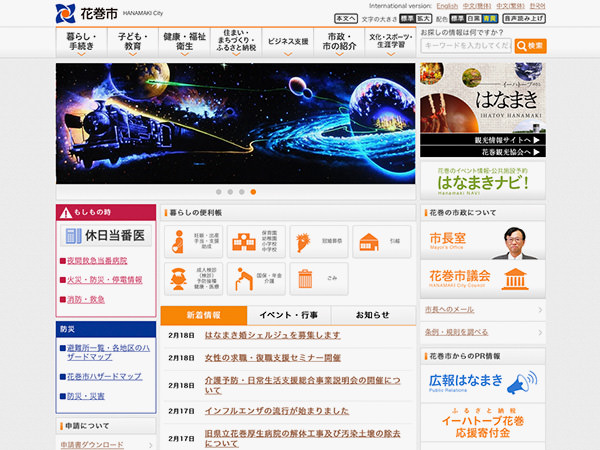
Task: Open the 市政・市の紹介 dropdown menu
Action: point(339,41)
